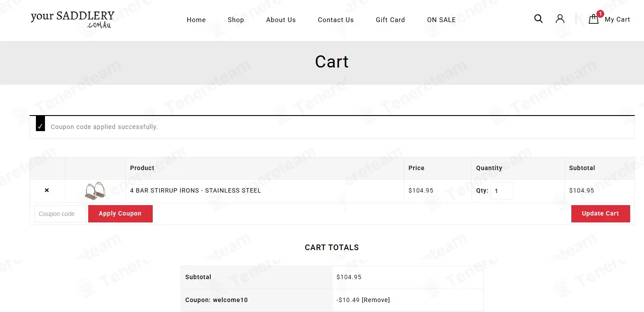Click the your SADDLERY logo

[73, 19]
